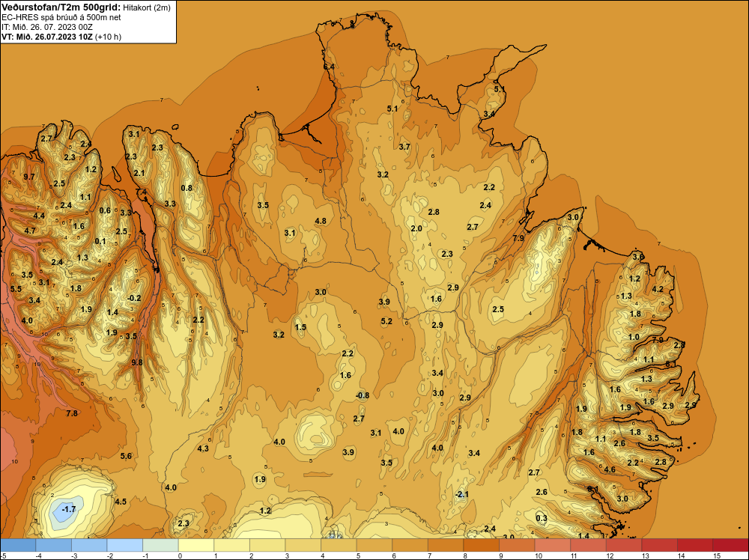Click legend color swatch between -1 and 0
Screen dimensions: 749x560
160,545
